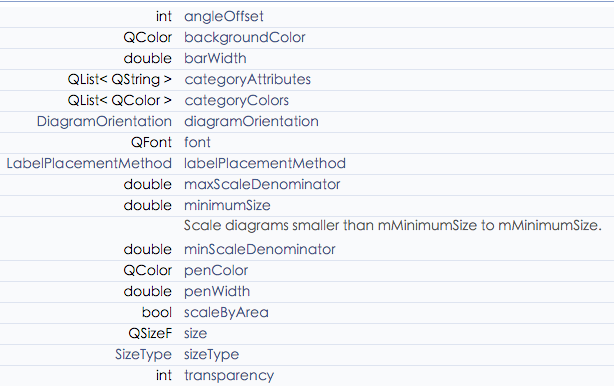Screen dimensions: 614x386
Task: Follow the categoryAttributes link
Action: (x=247, y=79)
